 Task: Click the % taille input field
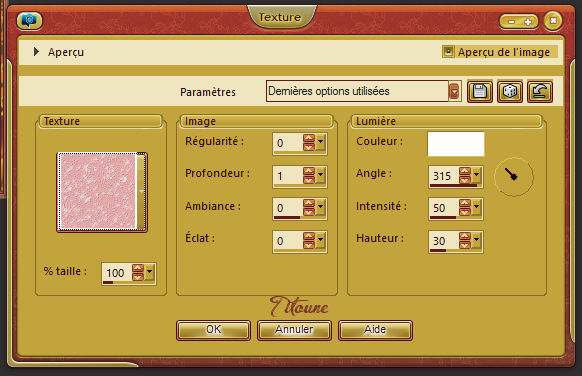click(x=117, y=273)
